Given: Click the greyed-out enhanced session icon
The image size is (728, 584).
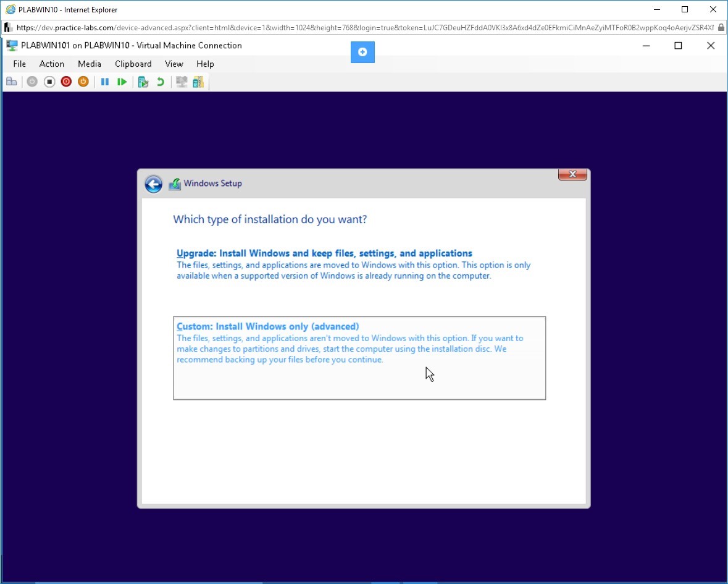Looking at the screenshot, I should (182, 82).
